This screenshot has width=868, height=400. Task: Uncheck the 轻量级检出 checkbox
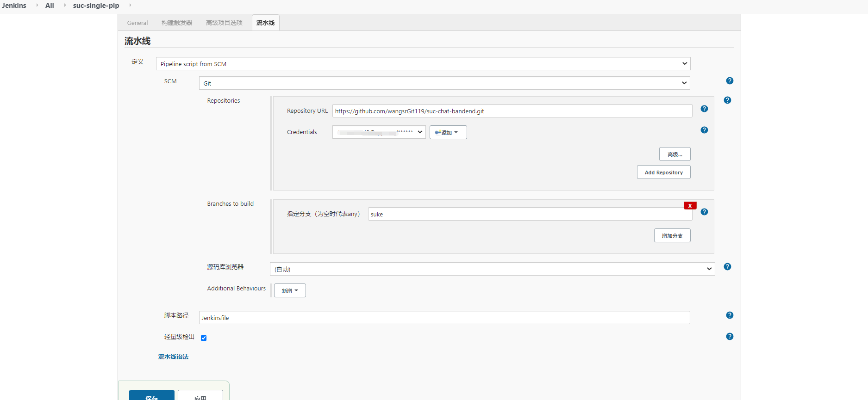click(x=204, y=338)
